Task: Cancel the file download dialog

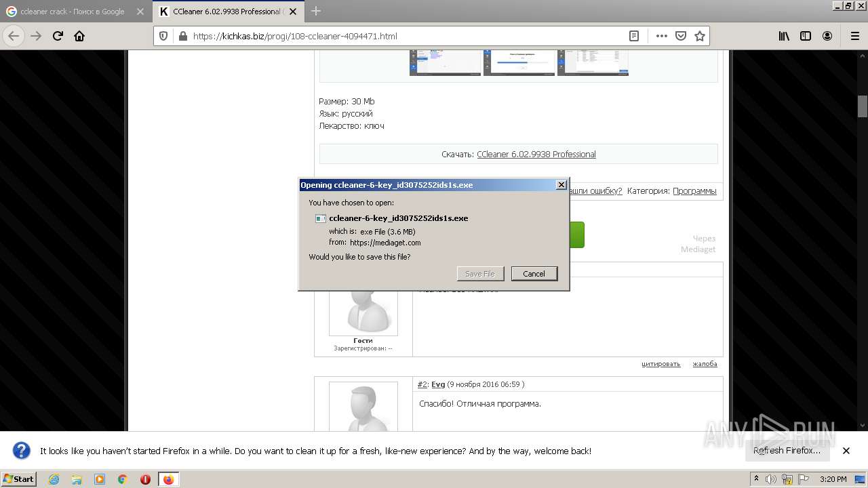Action: (534, 273)
